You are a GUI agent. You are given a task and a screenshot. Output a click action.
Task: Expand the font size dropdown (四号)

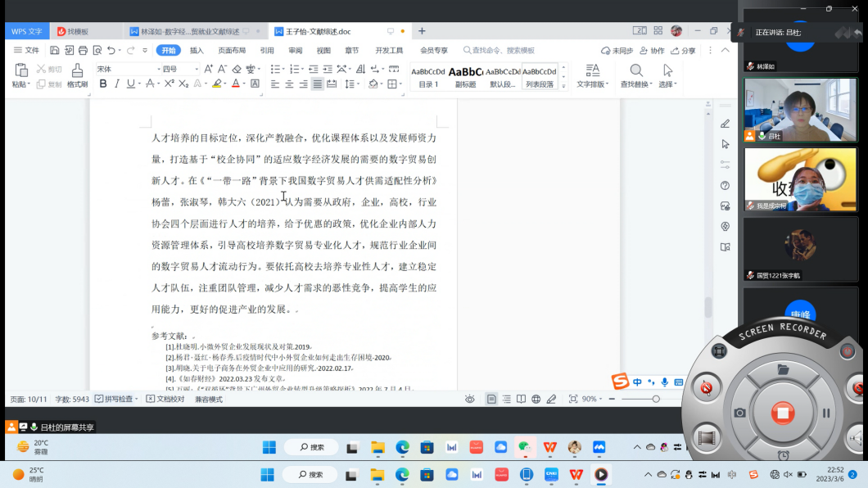(x=179, y=69)
